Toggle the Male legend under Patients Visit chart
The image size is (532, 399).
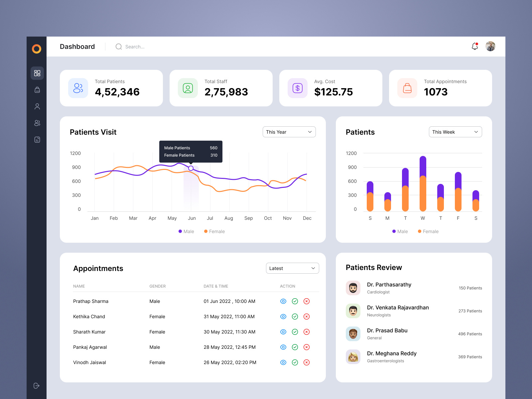[186, 231]
